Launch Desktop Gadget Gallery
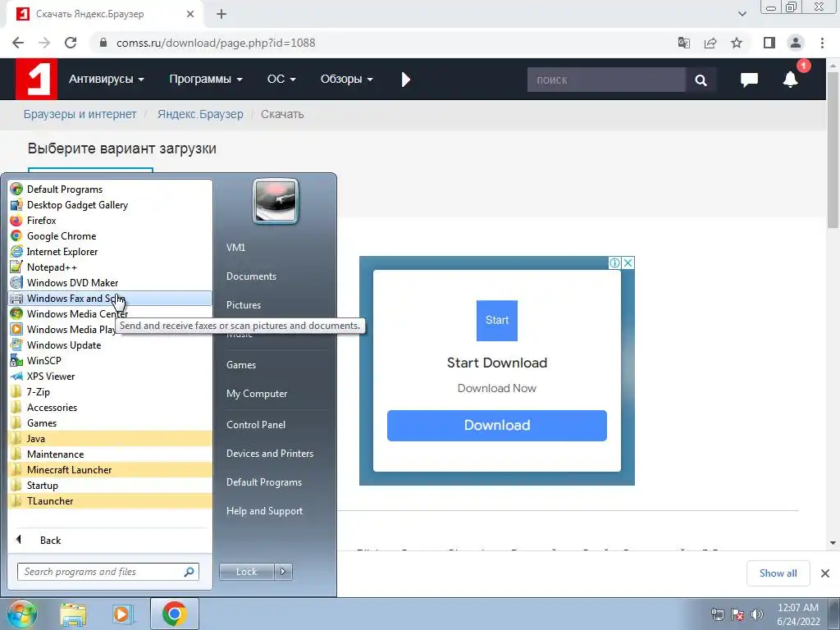840x630 pixels. point(111,204)
